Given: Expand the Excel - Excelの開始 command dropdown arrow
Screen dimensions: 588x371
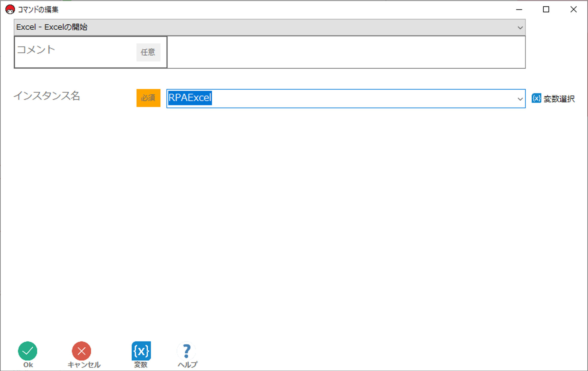Looking at the screenshot, I should (x=520, y=28).
